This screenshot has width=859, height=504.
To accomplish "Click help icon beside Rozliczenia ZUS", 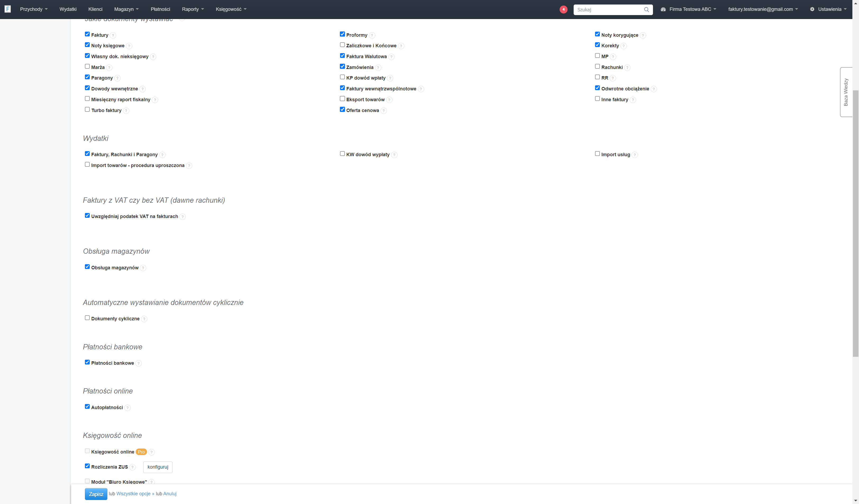I will coord(132,467).
